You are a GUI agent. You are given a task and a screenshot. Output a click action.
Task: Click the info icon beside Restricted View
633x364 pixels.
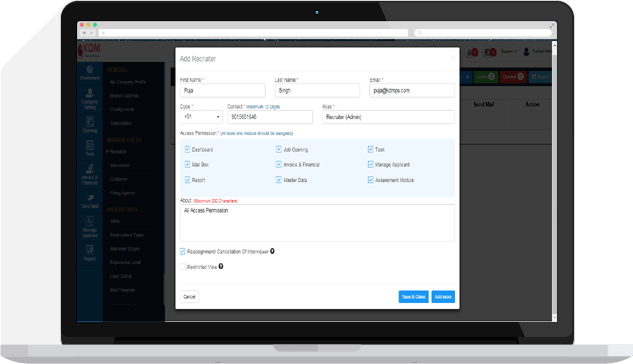pyautogui.click(x=221, y=266)
